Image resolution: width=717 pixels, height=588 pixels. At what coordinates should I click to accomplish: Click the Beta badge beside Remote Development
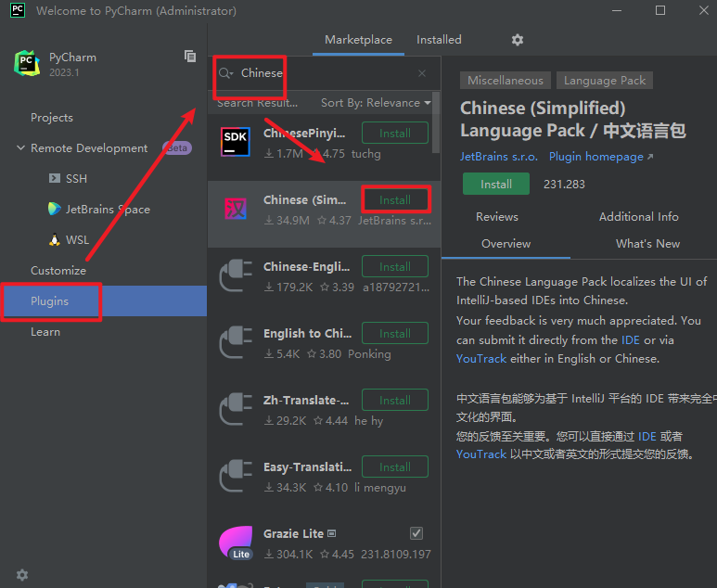click(x=177, y=148)
